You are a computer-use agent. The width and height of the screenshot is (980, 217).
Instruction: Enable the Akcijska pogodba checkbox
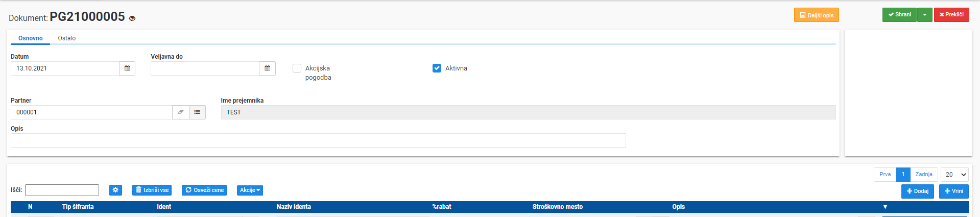tap(297, 68)
